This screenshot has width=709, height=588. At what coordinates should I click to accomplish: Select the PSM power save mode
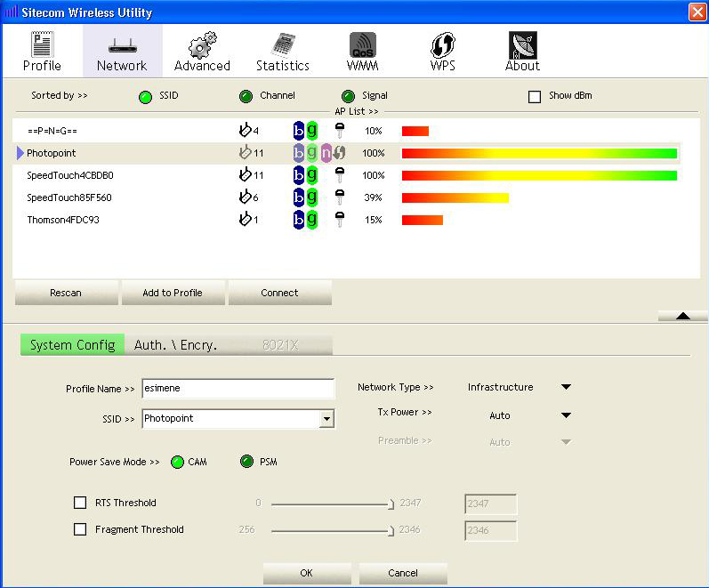tap(247, 462)
